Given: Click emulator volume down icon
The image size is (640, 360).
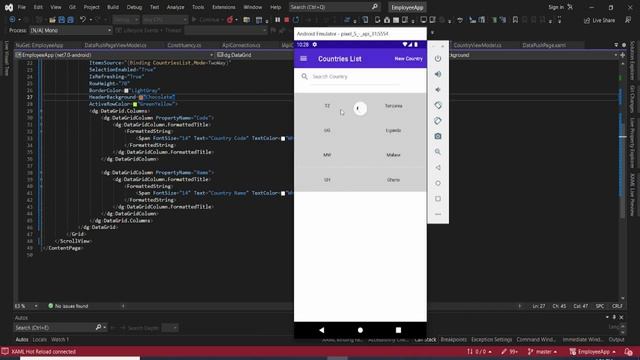Looking at the screenshot, I should pos(438,90).
